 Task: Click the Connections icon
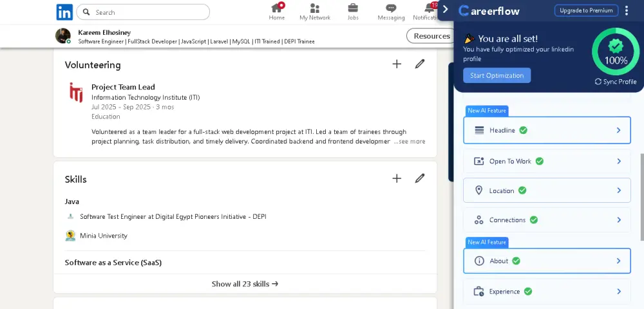479,220
